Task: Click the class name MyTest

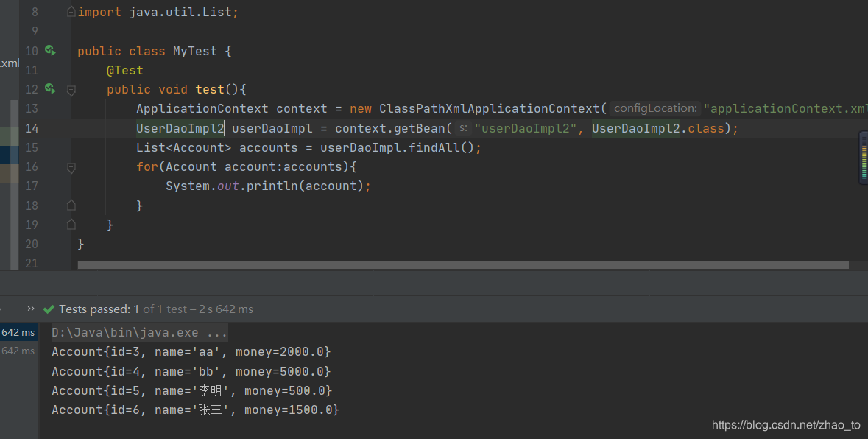Action: (x=195, y=51)
